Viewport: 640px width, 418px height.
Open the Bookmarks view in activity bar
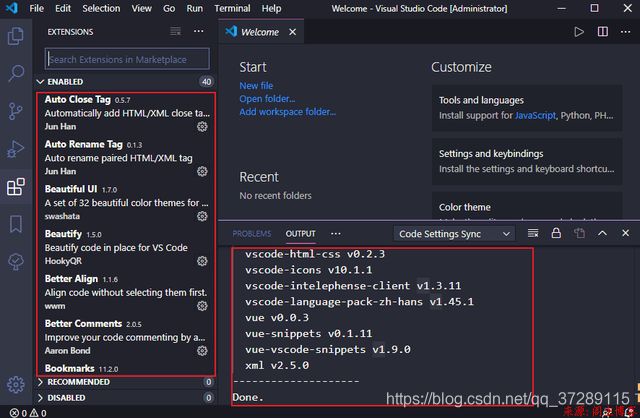pos(16,224)
